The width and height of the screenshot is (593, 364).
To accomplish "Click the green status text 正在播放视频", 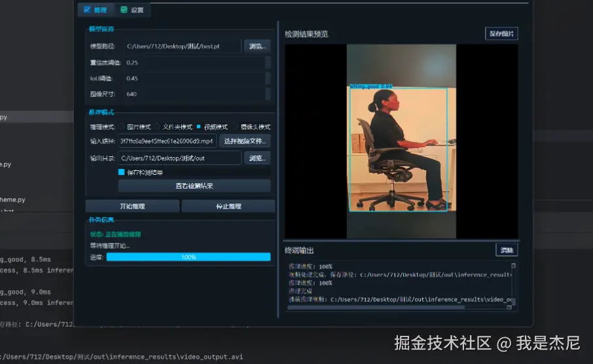I will [x=123, y=234].
